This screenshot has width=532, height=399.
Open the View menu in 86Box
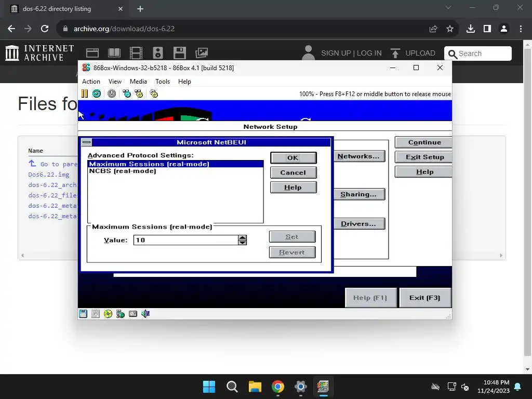(115, 82)
